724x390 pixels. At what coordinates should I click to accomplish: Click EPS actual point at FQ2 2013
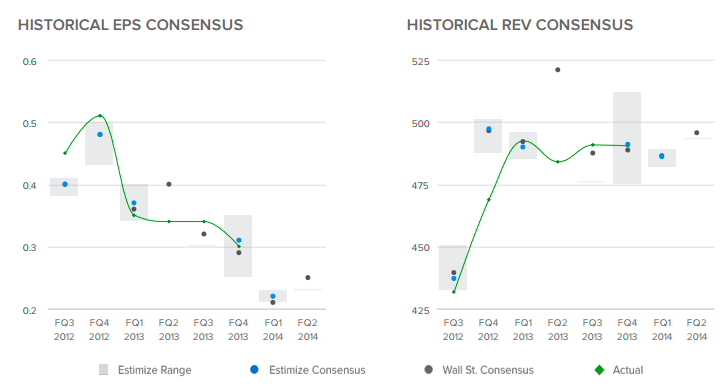point(169,222)
